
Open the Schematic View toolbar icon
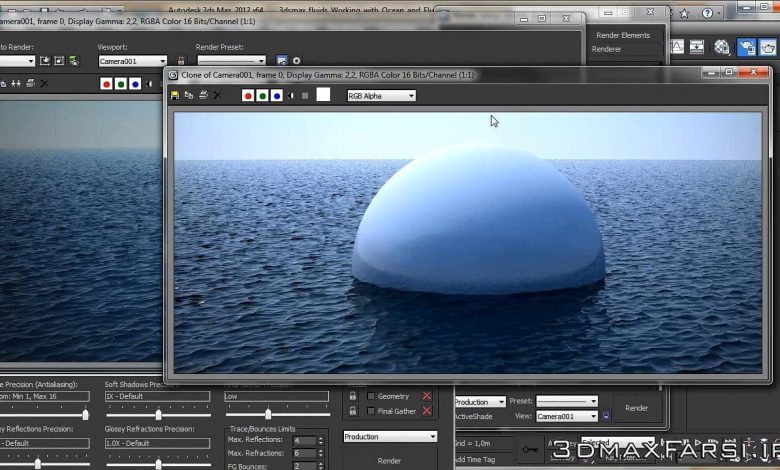tap(696, 47)
